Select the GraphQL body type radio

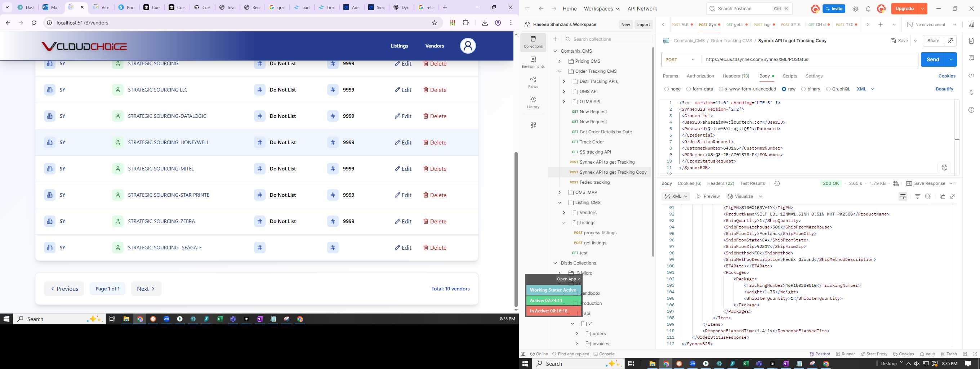pyautogui.click(x=828, y=89)
